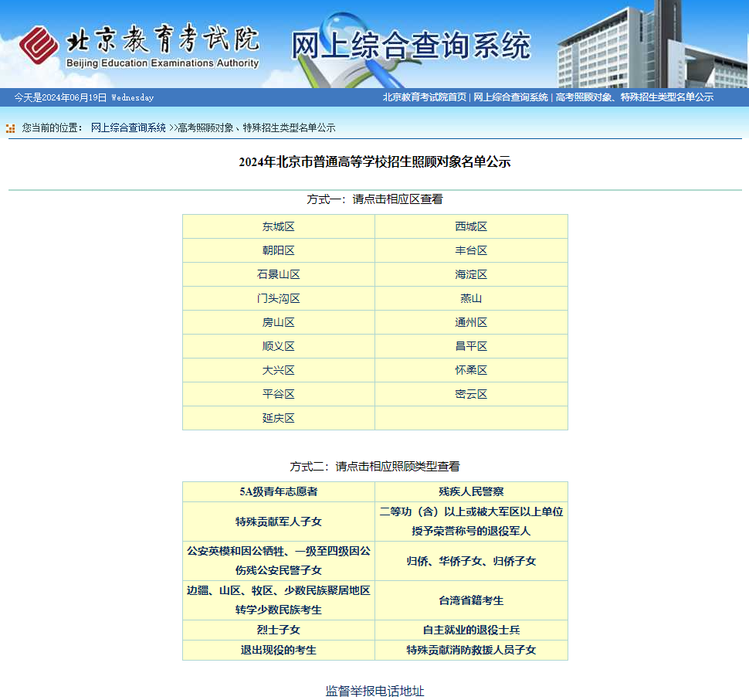View the 西城区 list
749x700 pixels.
471,226
